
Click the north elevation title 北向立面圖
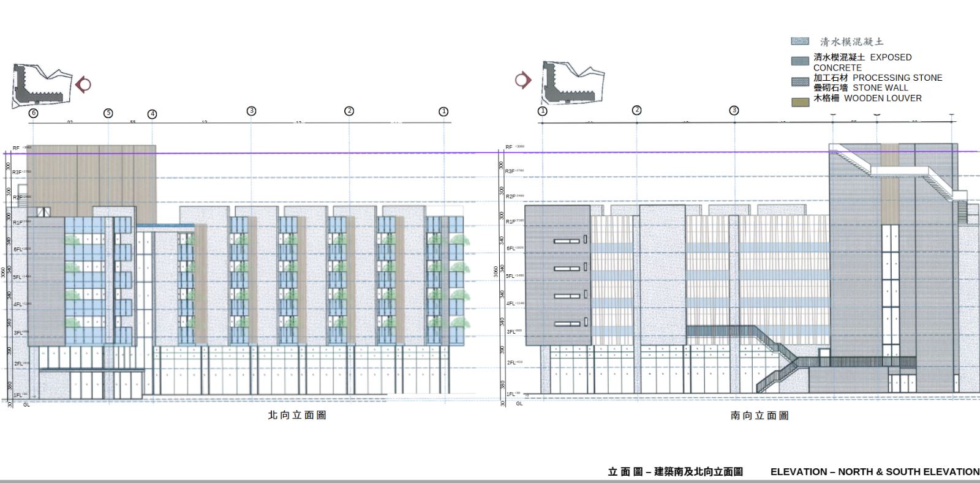(297, 415)
